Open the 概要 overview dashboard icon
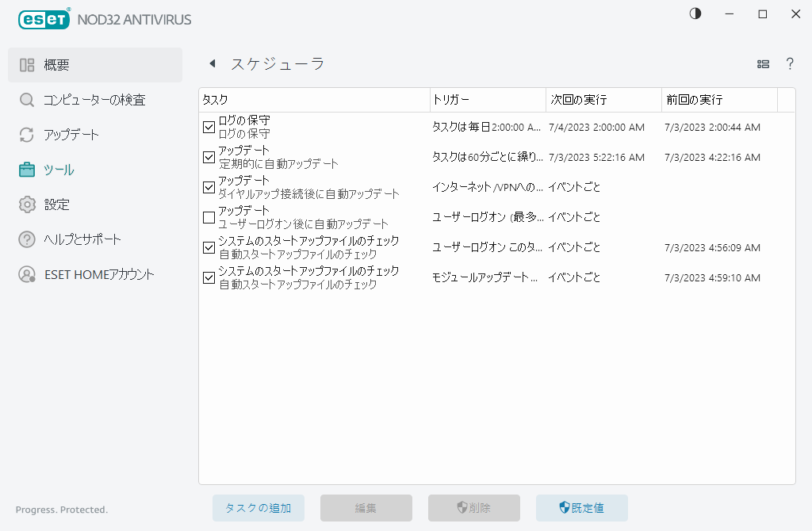 click(x=26, y=64)
